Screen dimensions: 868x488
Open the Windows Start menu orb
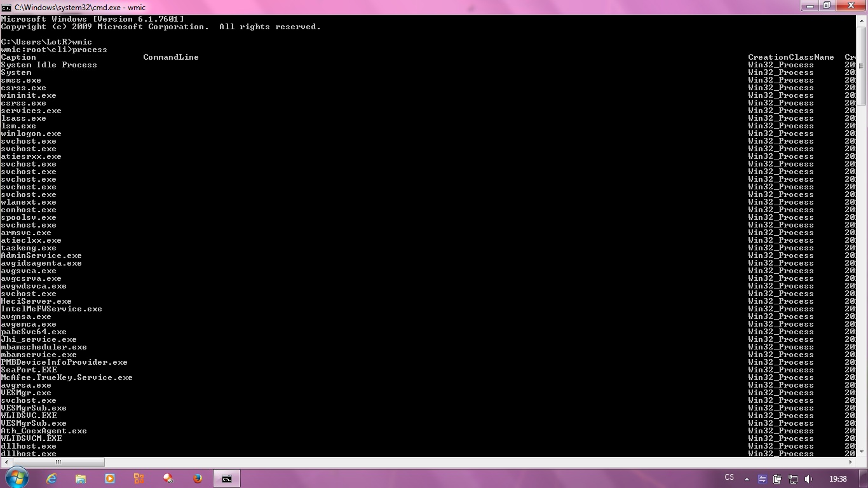pyautogui.click(x=17, y=478)
